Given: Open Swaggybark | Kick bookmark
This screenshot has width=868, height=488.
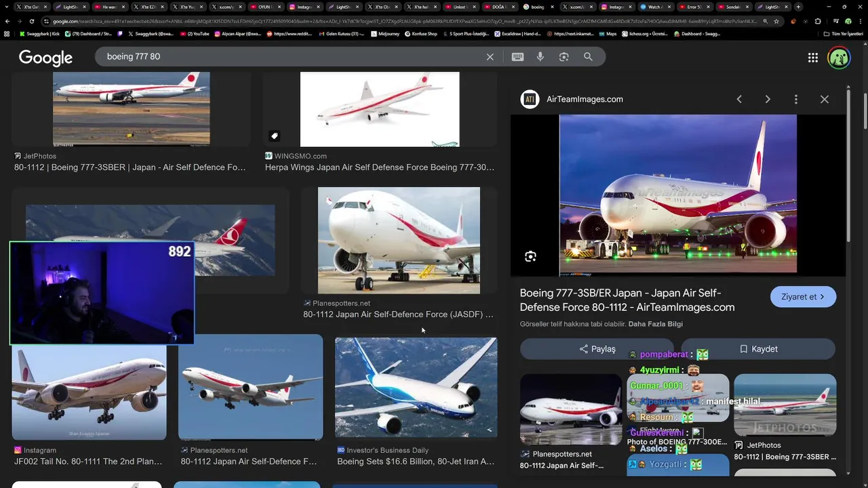Looking at the screenshot, I should tap(41, 33).
